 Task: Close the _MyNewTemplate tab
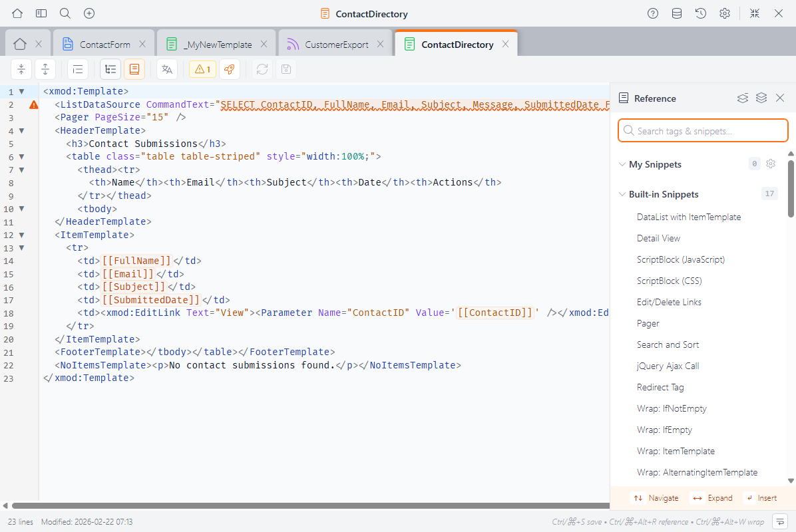click(264, 44)
